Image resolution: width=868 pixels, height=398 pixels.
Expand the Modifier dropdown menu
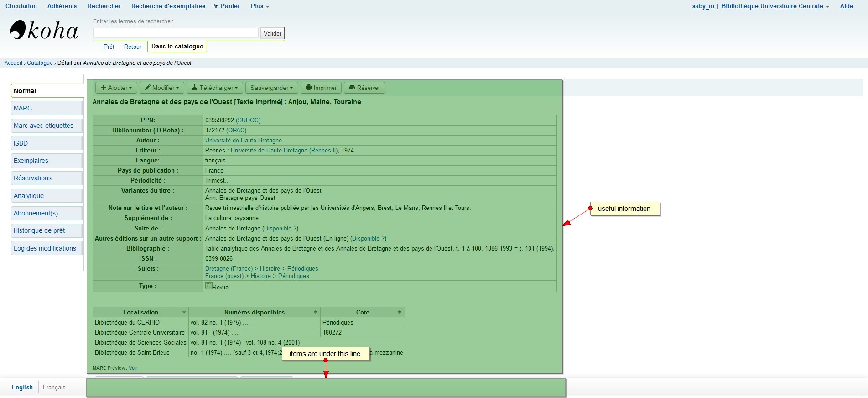(x=162, y=88)
